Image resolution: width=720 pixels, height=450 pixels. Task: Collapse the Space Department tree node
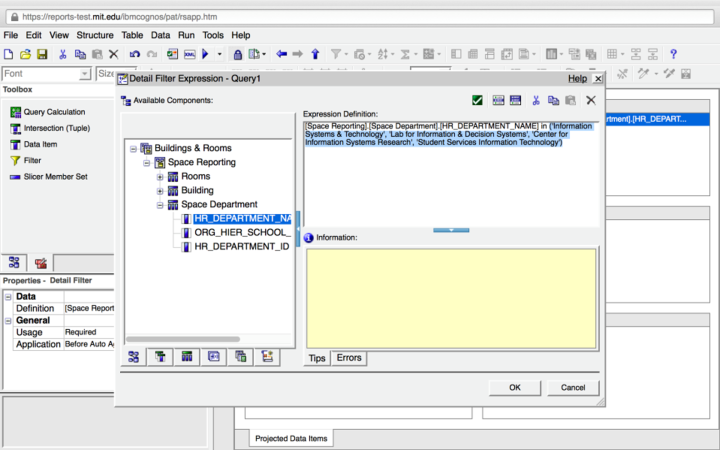[x=160, y=205]
